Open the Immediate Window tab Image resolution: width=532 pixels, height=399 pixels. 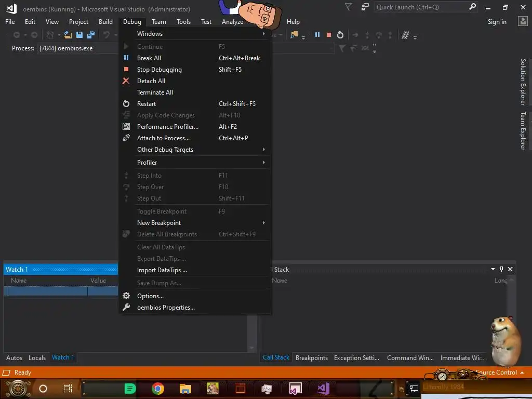[x=463, y=358]
